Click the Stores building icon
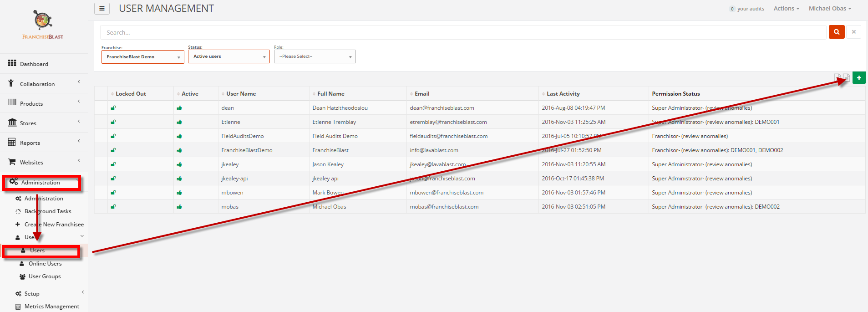The height and width of the screenshot is (312, 868). [12, 123]
